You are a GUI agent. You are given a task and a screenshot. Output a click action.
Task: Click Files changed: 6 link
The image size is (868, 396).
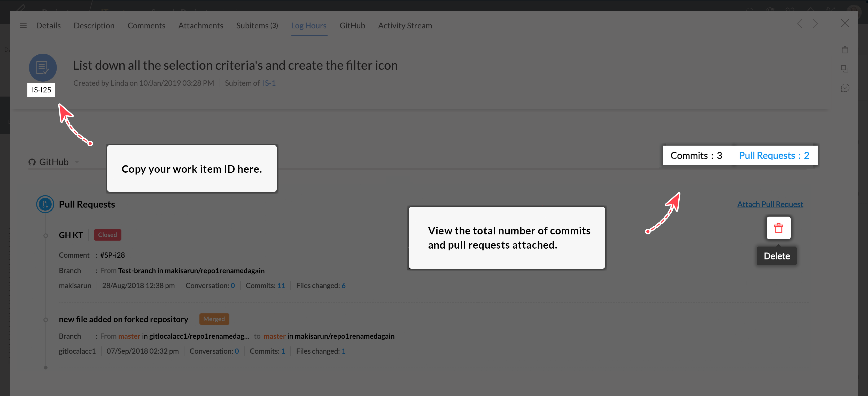tap(343, 286)
